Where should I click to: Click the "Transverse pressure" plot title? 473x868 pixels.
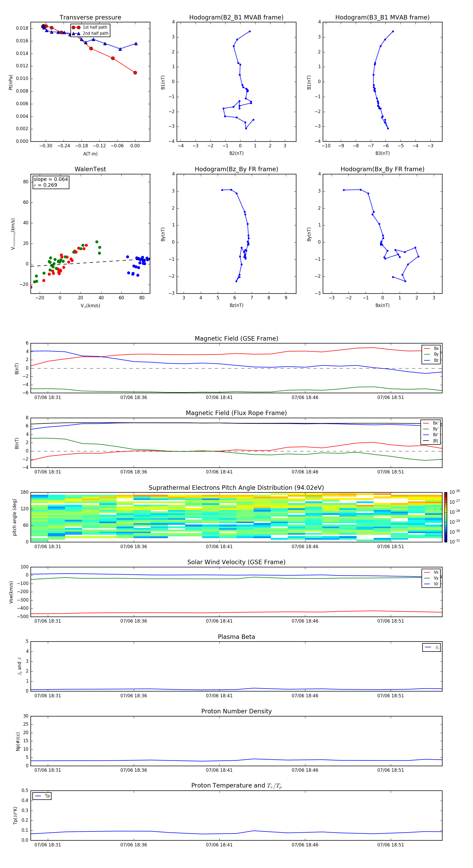click(x=90, y=17)
